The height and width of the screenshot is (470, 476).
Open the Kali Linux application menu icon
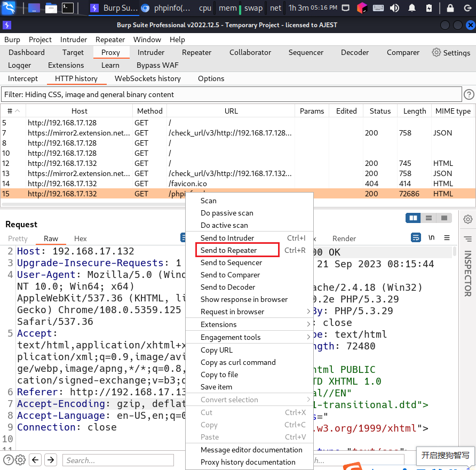8,7
